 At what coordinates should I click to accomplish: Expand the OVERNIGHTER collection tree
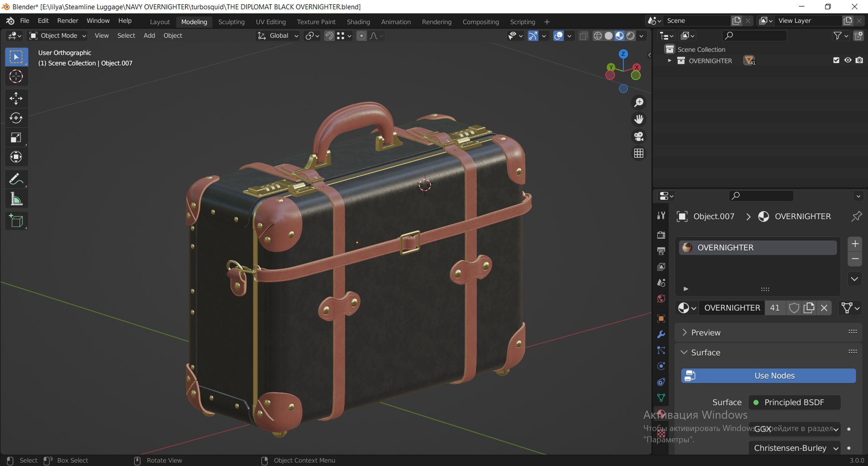tap(670, 61)
